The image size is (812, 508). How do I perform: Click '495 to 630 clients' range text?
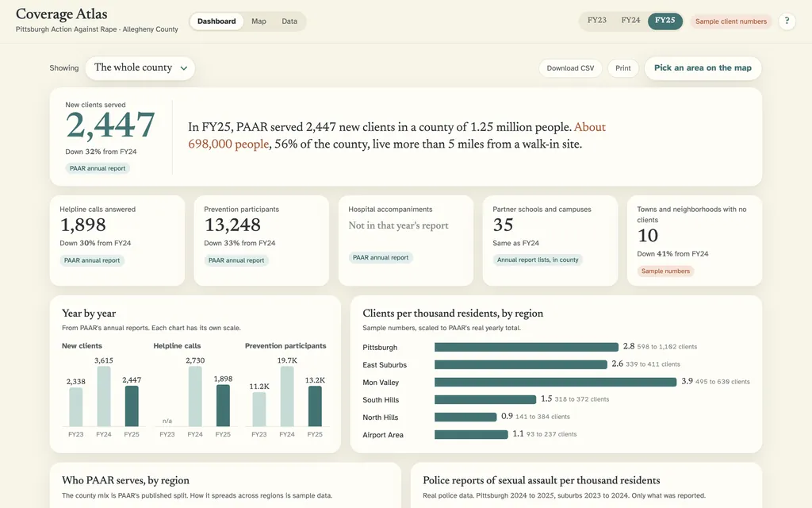[722, 382]
